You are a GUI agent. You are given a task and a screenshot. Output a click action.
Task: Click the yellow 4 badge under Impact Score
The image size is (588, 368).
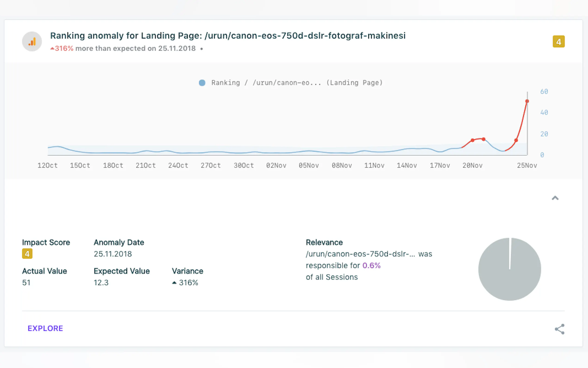point(27,254)
